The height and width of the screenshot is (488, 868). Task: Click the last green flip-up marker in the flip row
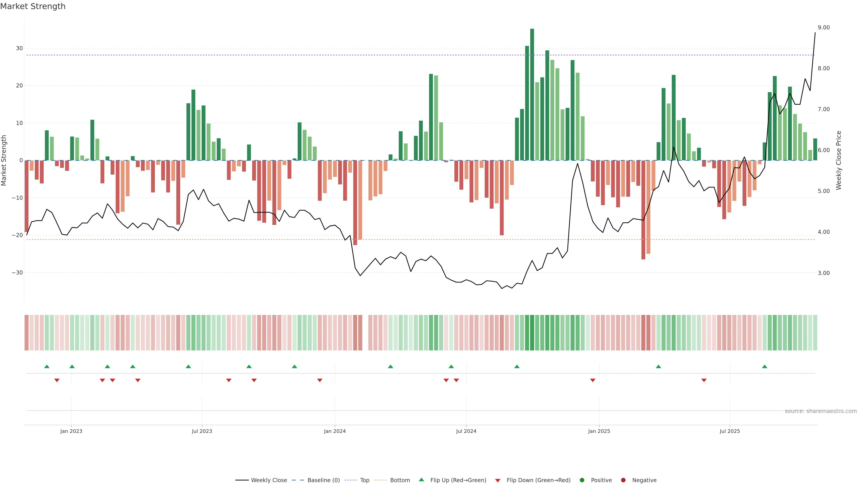pos(764,366)
